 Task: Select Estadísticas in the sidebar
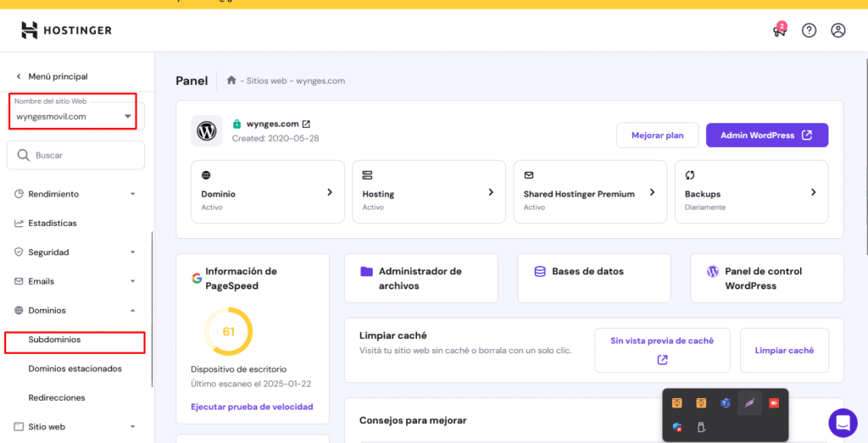click(52, 223)
